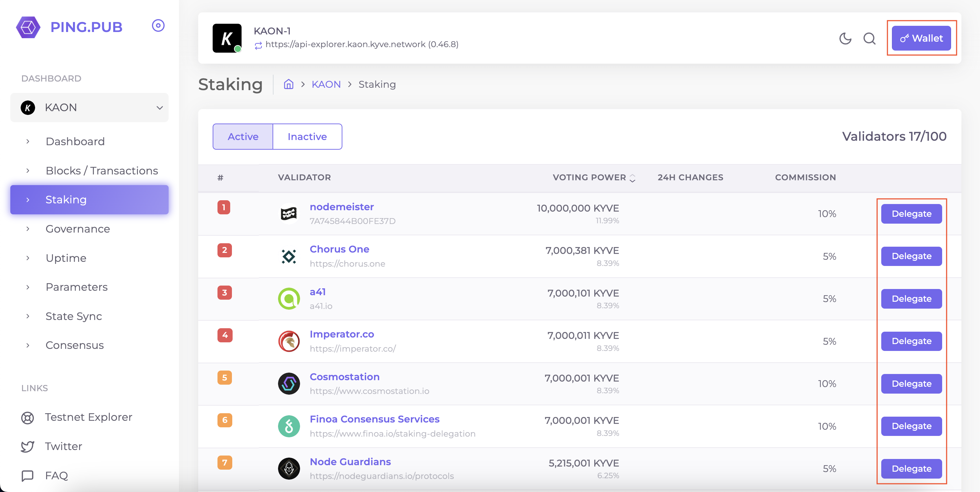Click home icon in breadcrumb
980x492 pixels.
289,84
